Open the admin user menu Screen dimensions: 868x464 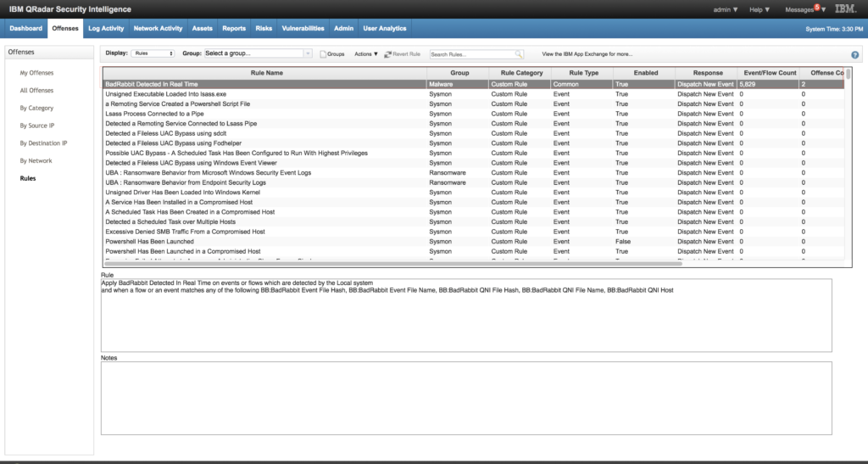coord(726,9)
